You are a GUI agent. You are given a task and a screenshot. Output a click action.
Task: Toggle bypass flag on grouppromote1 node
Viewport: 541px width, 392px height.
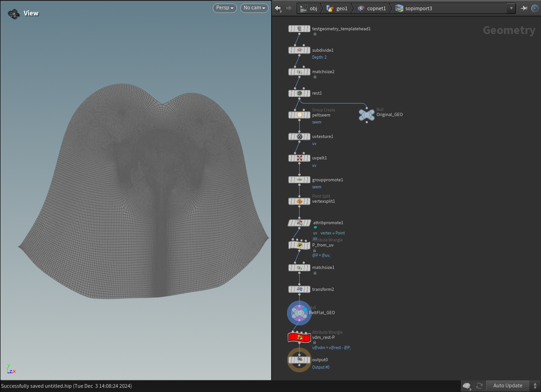[x=290, y=180]
